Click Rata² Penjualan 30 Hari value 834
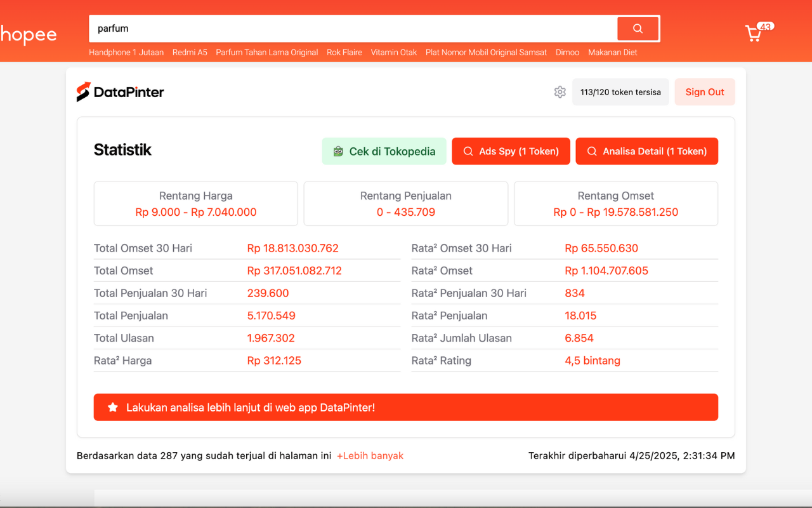The width and height of the screenshot is (812, 508). click(x=575, y=293)
